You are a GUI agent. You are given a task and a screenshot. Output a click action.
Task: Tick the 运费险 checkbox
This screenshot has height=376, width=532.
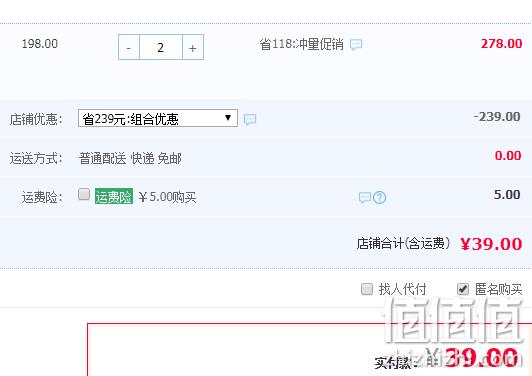click(84, 194)
